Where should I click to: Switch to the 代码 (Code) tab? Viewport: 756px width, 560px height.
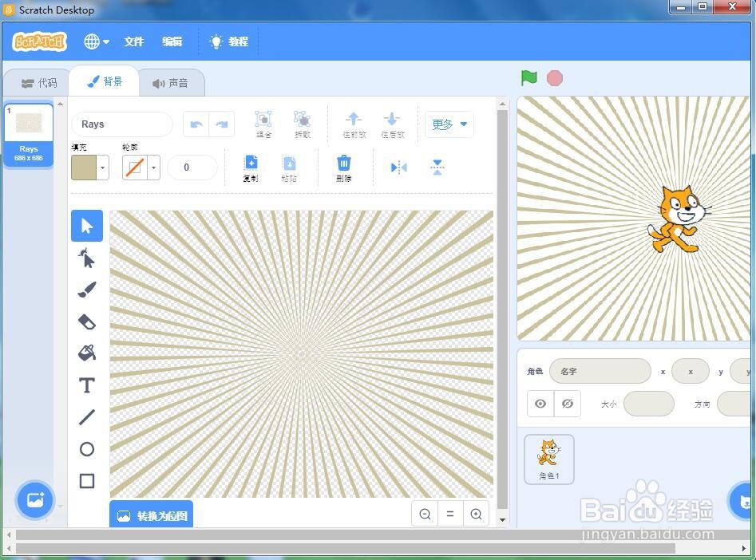point(39,83)
